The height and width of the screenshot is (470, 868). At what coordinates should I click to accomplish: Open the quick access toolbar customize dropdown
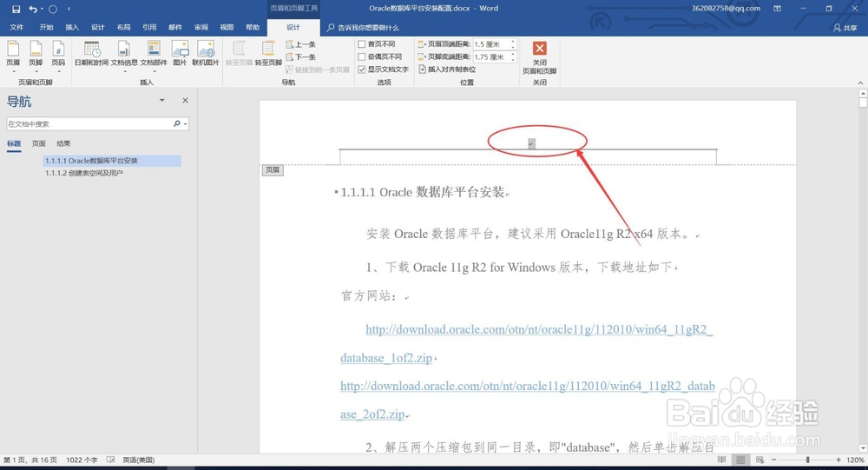tap(69, 9)
